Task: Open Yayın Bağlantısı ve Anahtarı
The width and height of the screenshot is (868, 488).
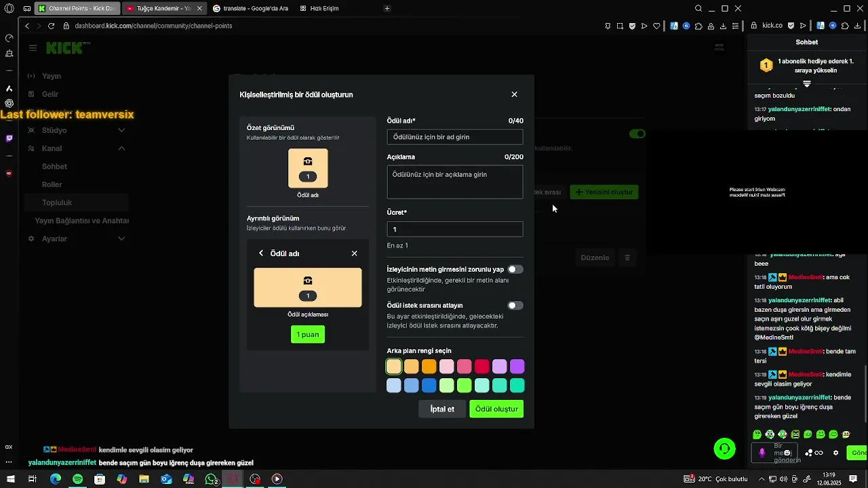Action: tap(82, 221)
